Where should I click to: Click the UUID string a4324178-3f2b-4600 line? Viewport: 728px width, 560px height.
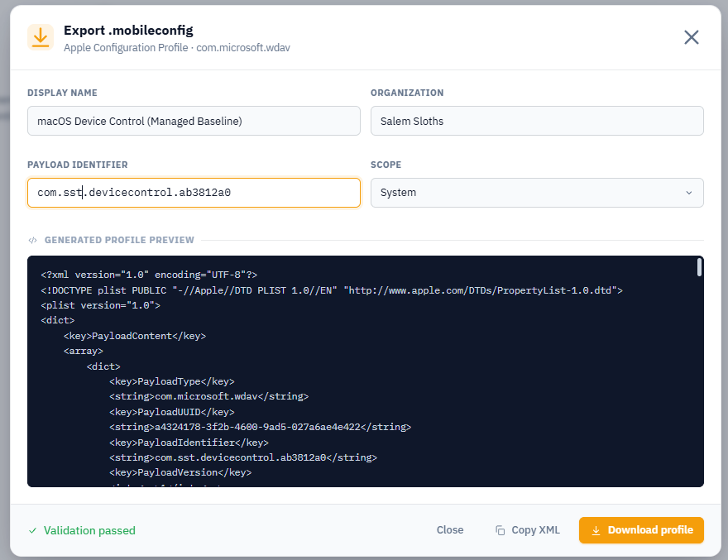(x=260, y=427)
